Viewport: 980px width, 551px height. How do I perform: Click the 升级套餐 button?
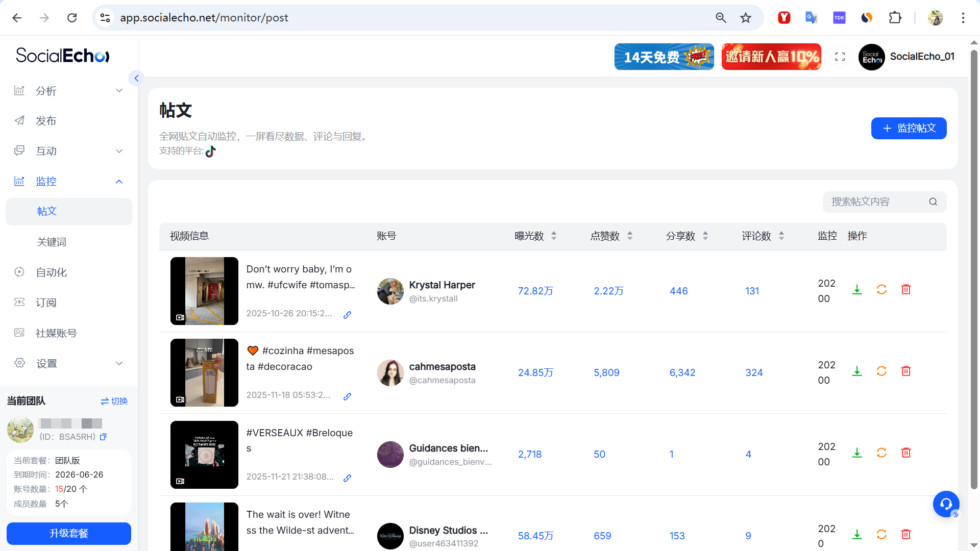(x=68, y=533)
